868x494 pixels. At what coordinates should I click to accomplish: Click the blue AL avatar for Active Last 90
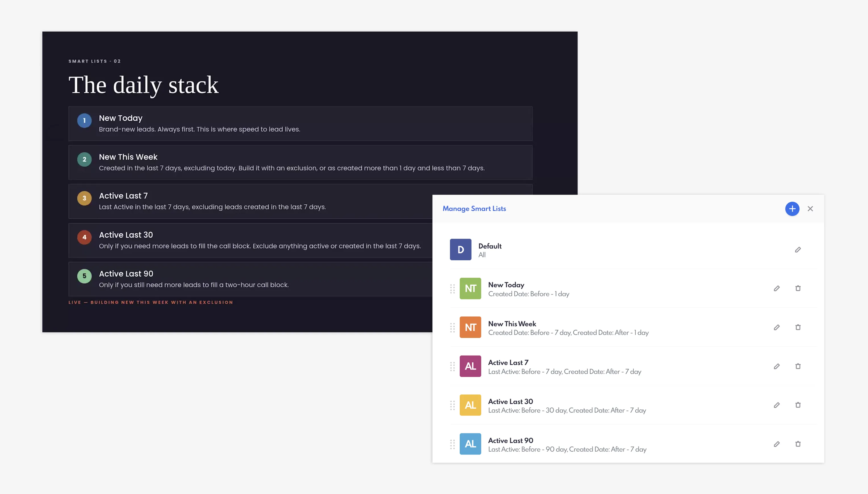470,444
